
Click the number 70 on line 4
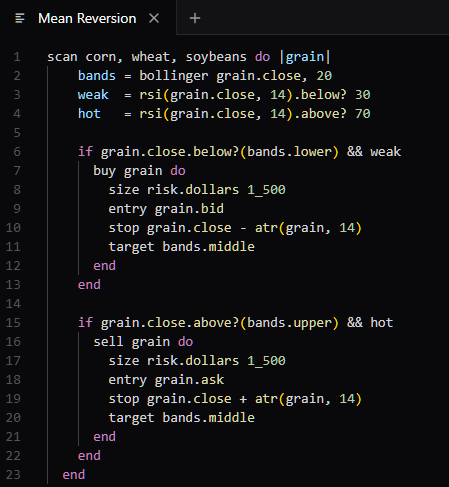[363, 114]
